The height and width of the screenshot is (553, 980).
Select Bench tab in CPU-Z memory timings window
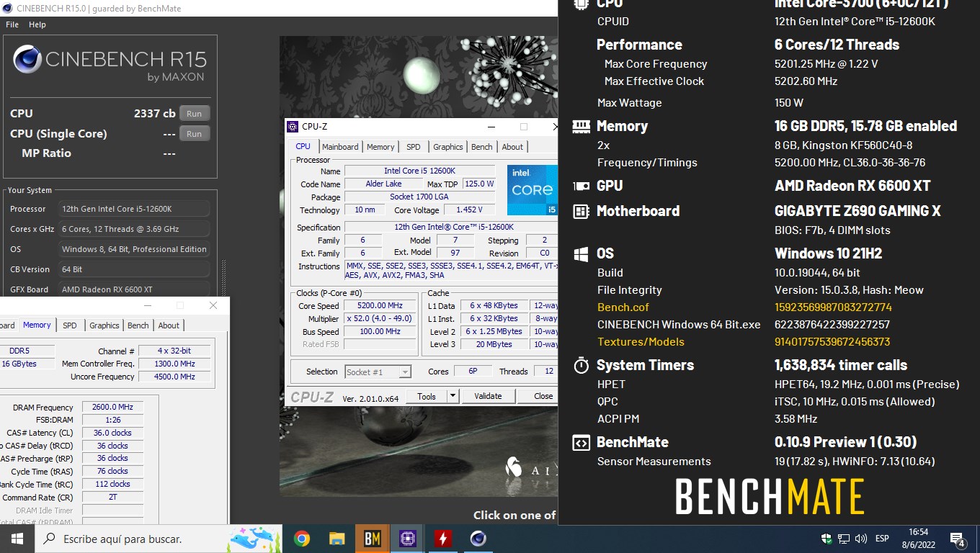pyautogui.click(x=138, y=325)
